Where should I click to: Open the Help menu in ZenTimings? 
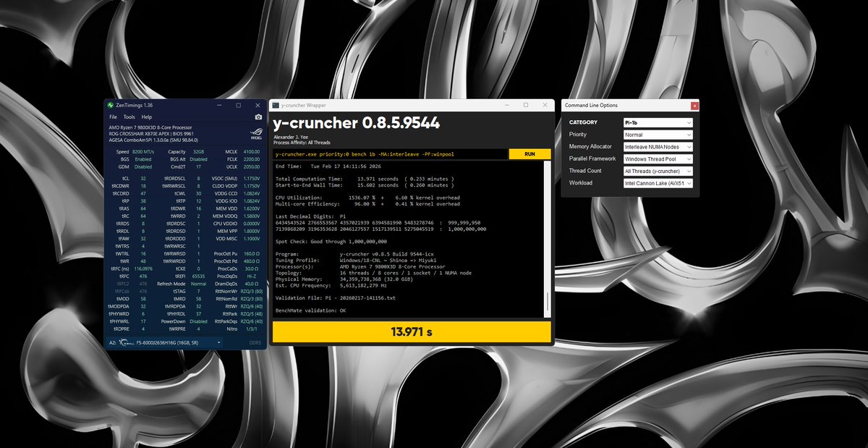point(147,117)
